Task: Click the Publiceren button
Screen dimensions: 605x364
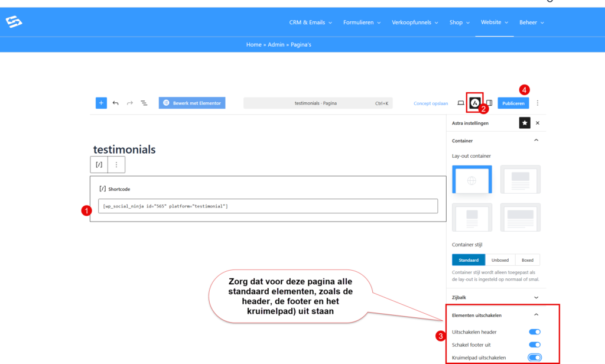Action: click(513, 103)
